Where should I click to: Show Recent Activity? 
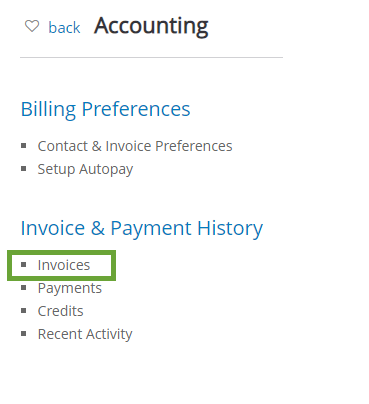[85, 334]
